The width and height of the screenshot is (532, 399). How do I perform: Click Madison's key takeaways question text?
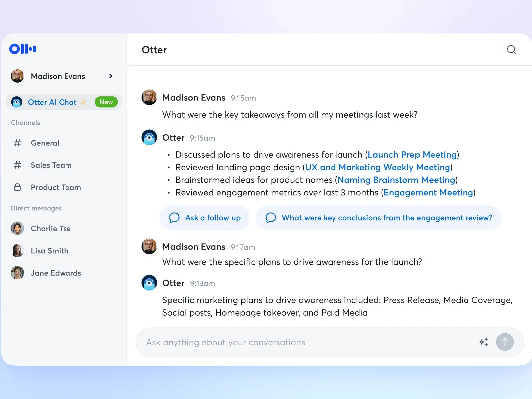pyautogui.click(x=290, y=115)
